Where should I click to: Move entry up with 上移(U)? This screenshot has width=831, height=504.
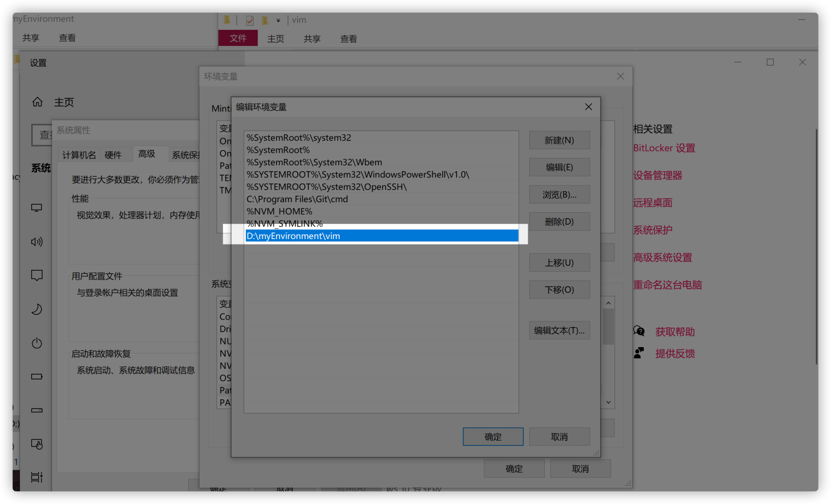point(559,263)
